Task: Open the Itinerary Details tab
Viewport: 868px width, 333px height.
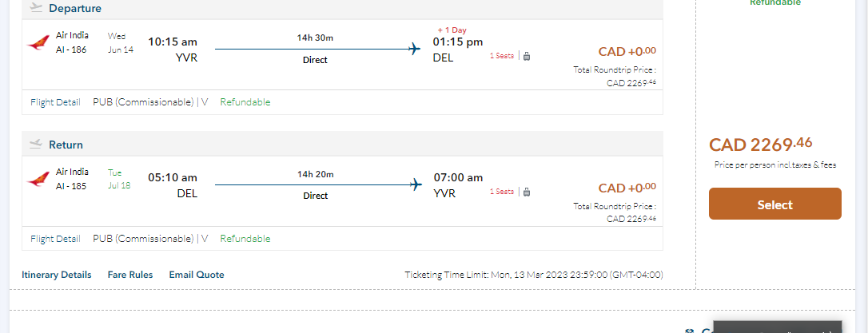Action: (x=57, y=275)
